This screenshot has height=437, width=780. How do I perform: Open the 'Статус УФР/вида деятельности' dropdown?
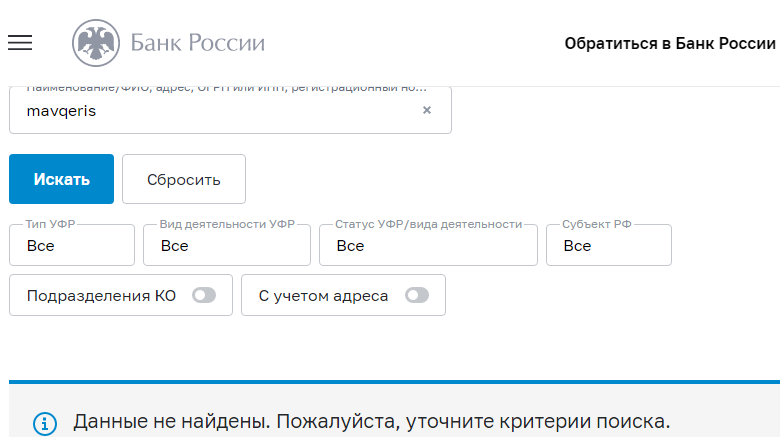point(428,246)
